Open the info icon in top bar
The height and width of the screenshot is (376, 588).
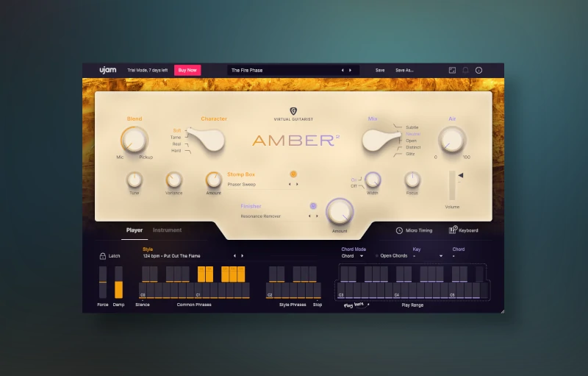479,70
